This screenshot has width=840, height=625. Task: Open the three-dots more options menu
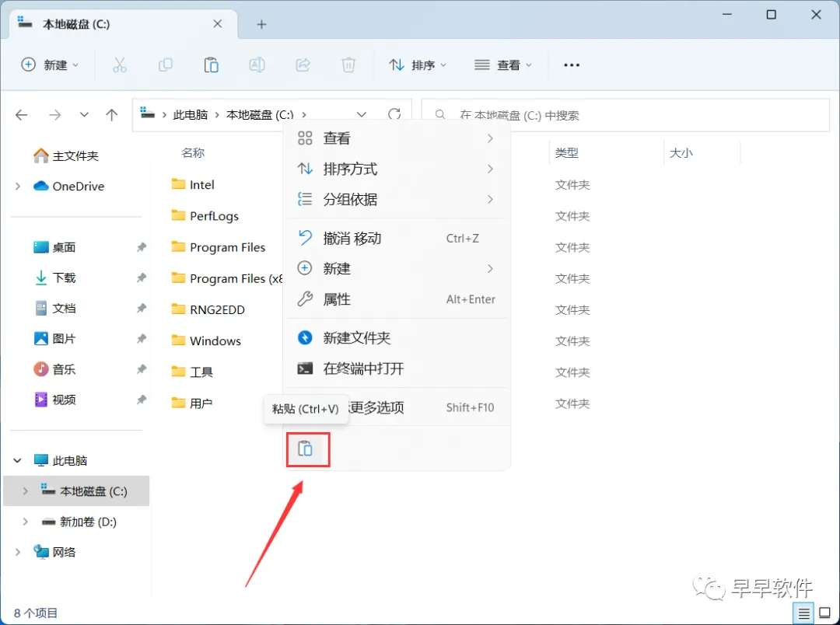pos(572,65)
